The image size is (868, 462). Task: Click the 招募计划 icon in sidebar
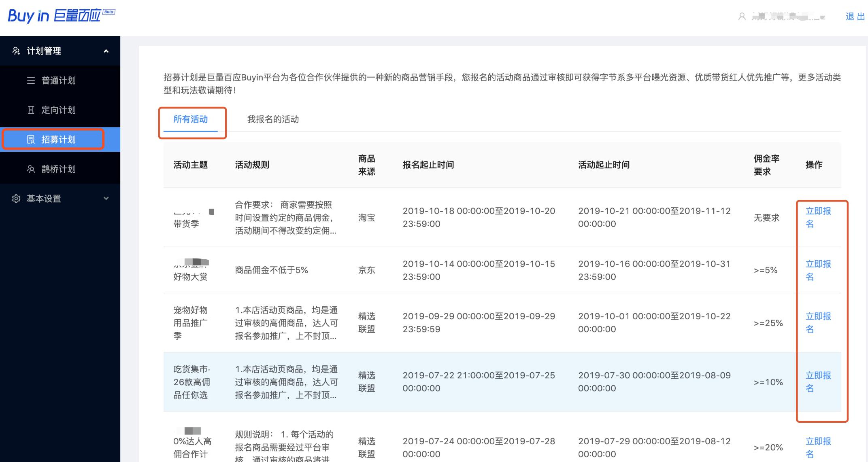click(x=31, y=139)
